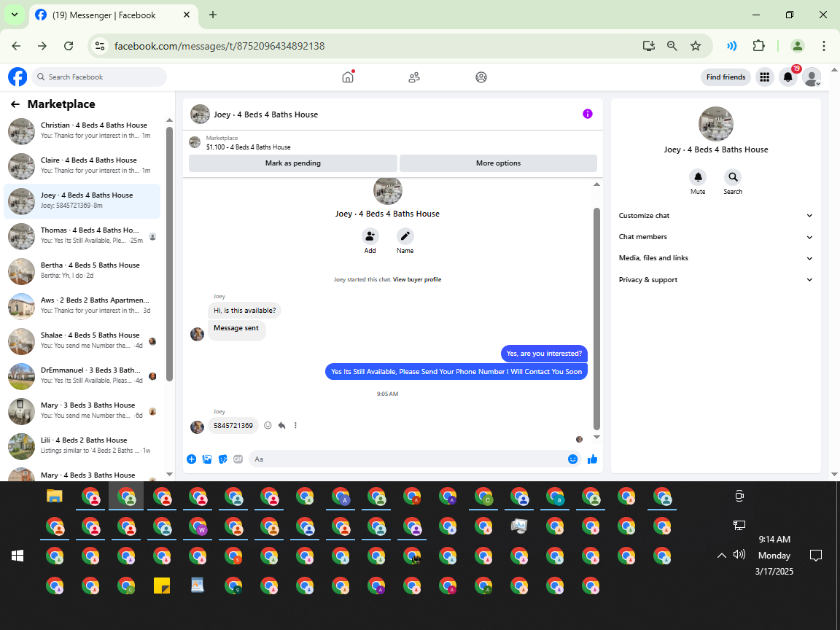Open the browser zoom magnifier icon

672,46
